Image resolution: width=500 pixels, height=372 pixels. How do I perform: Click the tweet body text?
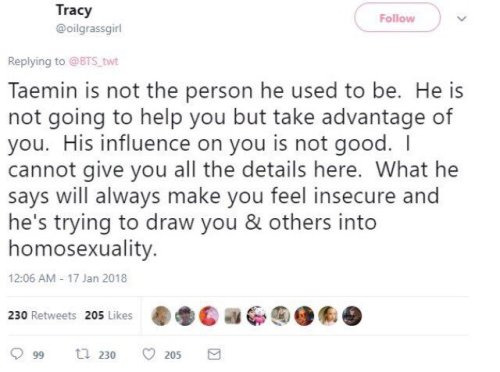[x=236, y=169]
